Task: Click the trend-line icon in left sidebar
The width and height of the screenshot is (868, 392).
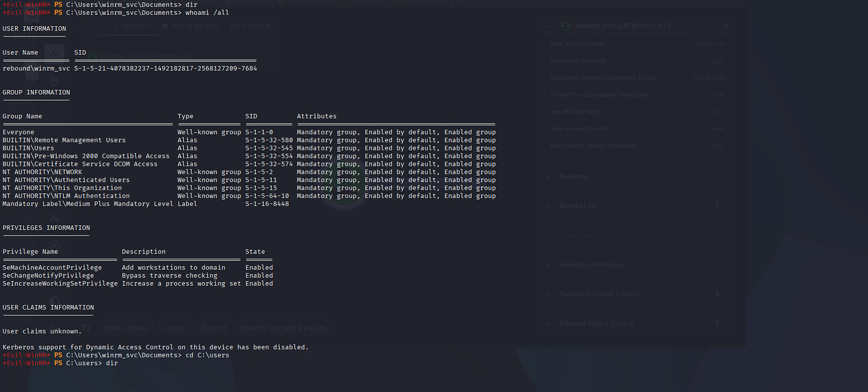Action: coord(55,54)
